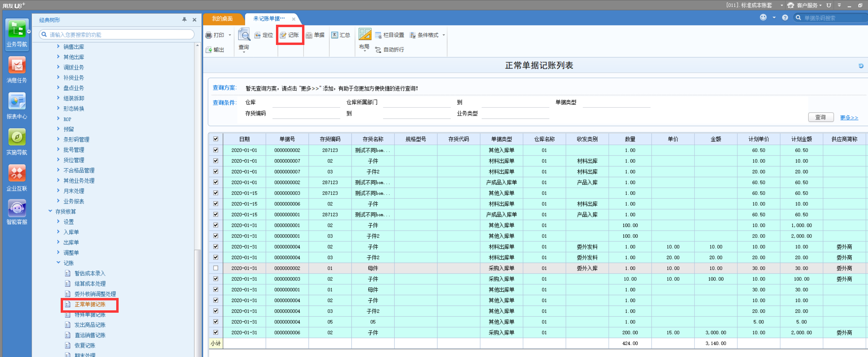Uncheck the row 0000000006 子件 采购入库单
The image size is (868, 357).
pyautogui.click(x=216, y=332)
